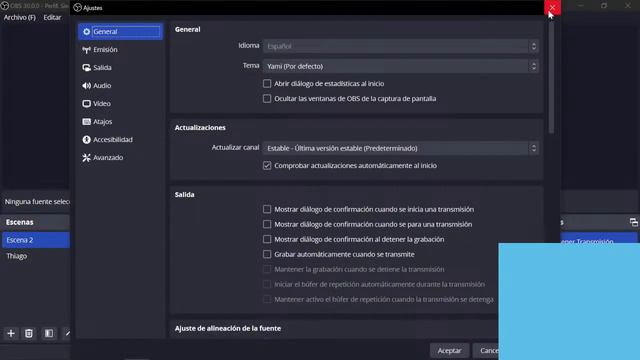Viewport: 640px width, 360px height.
Task: Close the Ajustes dialog
Action: coord(552,7)
